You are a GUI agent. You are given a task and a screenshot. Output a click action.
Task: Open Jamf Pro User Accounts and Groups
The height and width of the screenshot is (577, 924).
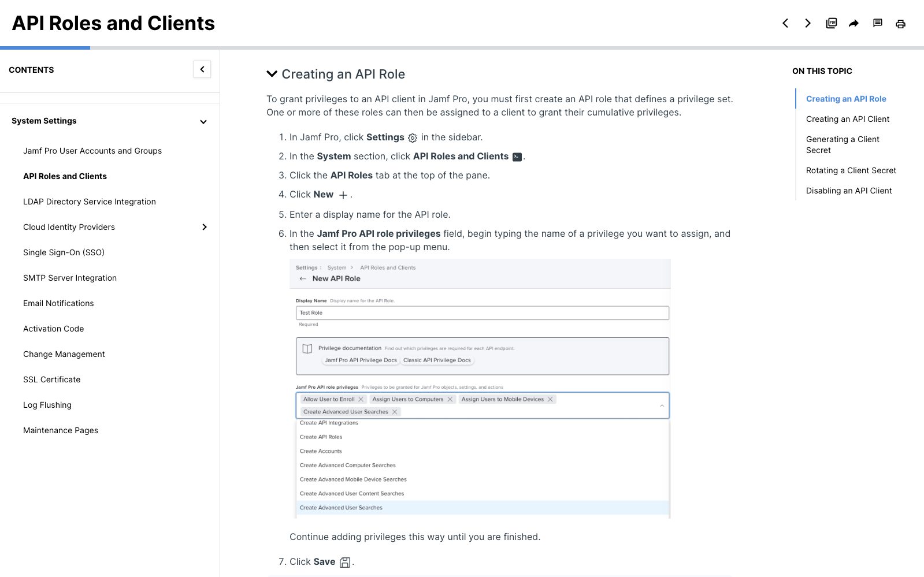point(92,151)
